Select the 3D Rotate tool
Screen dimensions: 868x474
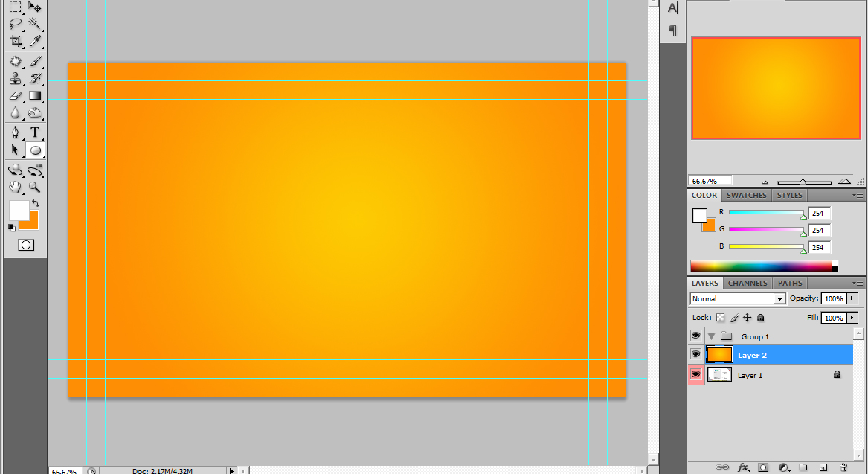coord(16,170)
